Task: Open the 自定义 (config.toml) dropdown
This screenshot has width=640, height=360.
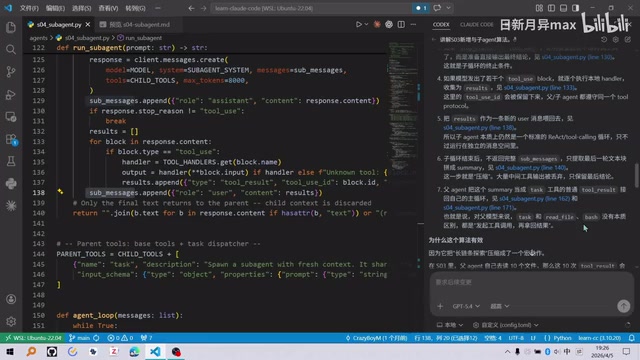Action: [x=505, y=325]
